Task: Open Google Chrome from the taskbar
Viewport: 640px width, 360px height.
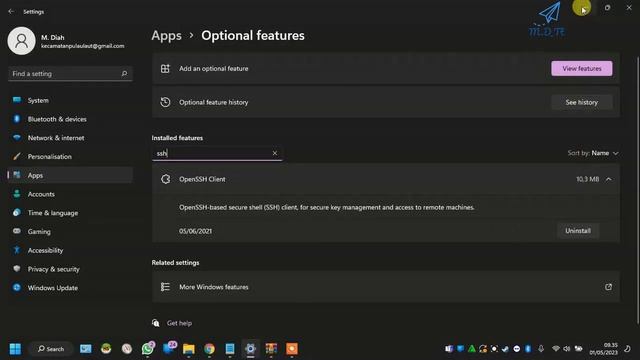Action: tap(209, 349)
